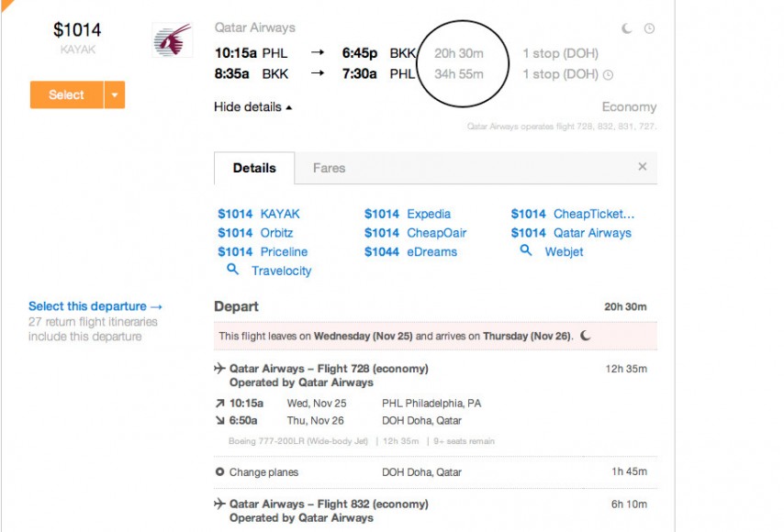Open the $1014 Priceline fare link
Viewport: 784px width, 532px height.
pyautogui.click(x=263, y=251)
